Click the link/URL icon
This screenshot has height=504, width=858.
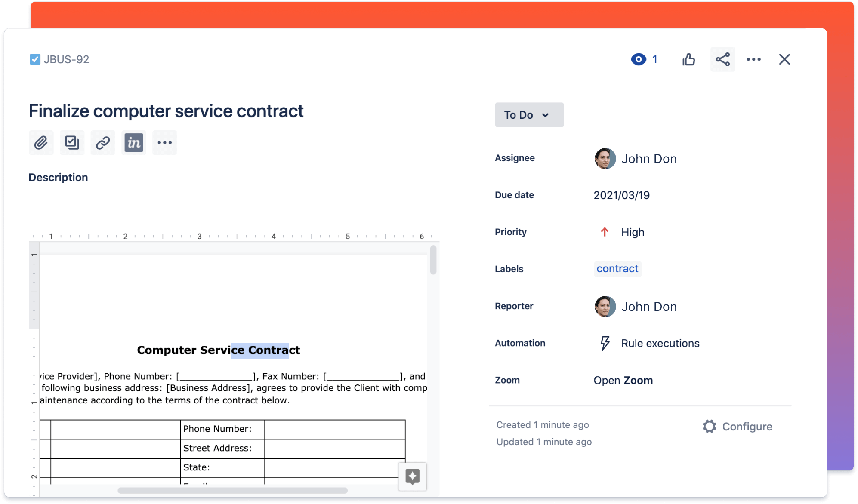coord(103,142)
